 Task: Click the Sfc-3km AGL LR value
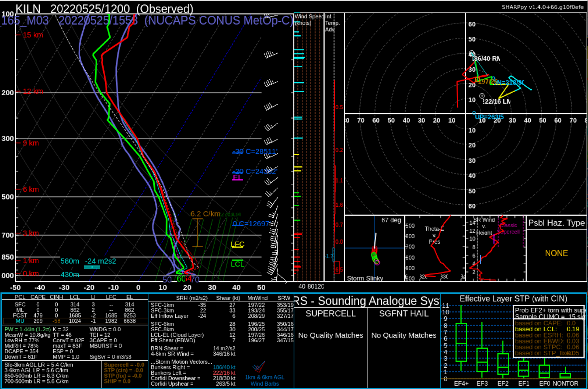tap(39, 365)
